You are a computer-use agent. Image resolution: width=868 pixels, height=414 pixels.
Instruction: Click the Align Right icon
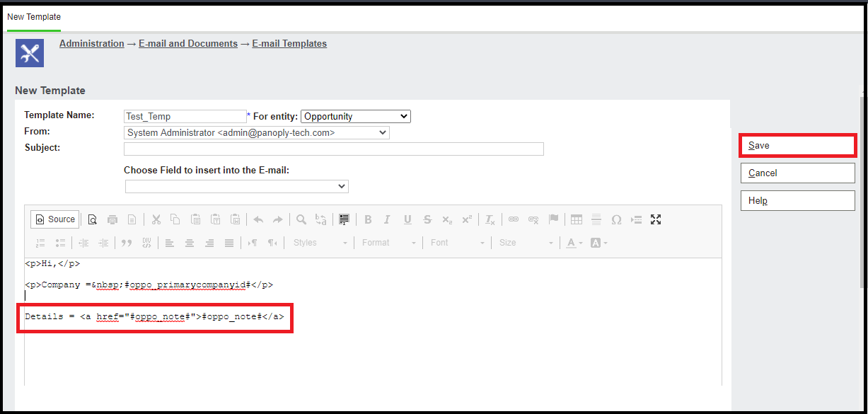[x=209, y=243]
